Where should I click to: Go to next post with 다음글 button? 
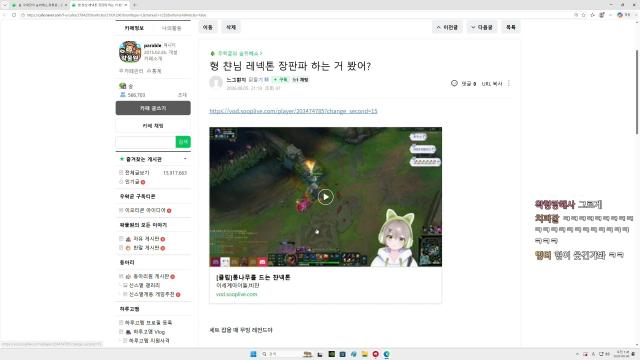pyautogui.click(x=482, y=27)
